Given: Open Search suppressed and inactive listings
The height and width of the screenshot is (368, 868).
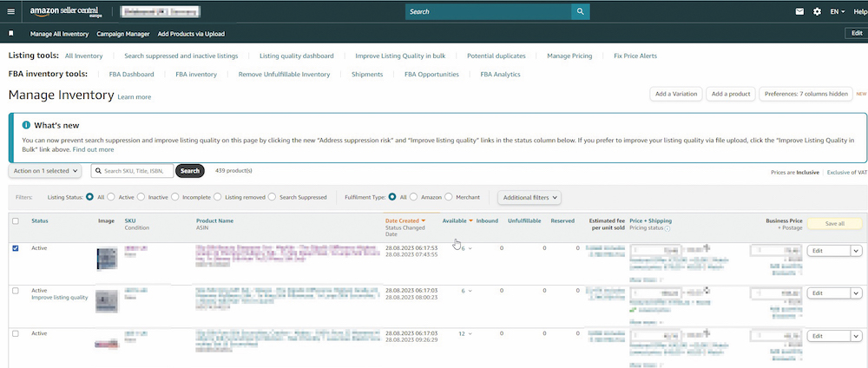Looking at the screenshot, I should (x=181, y=56).
